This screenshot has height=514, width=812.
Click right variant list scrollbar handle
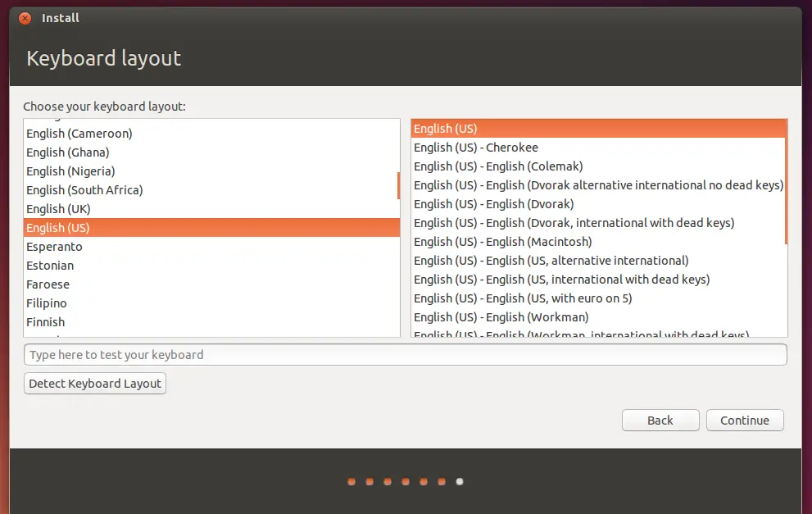[786, 181]
